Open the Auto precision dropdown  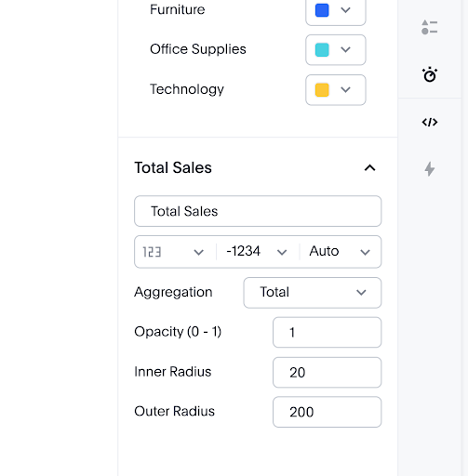[341, 252]
